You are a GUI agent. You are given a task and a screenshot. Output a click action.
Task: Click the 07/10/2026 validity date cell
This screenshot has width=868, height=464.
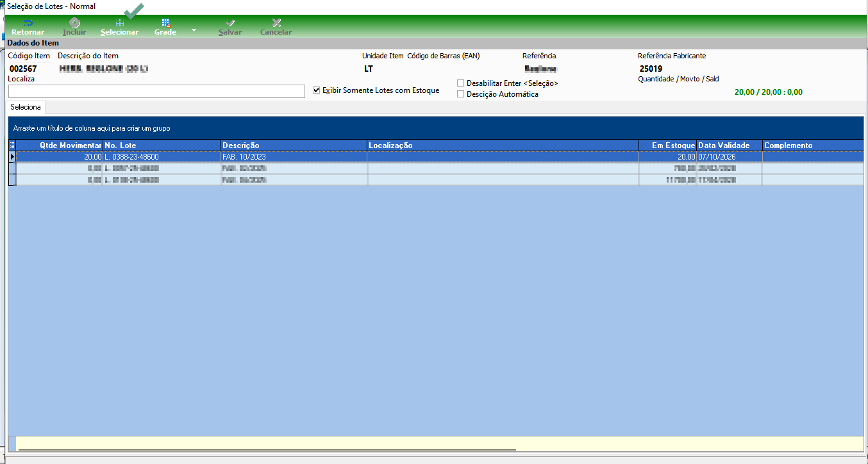tap(730, 156)
